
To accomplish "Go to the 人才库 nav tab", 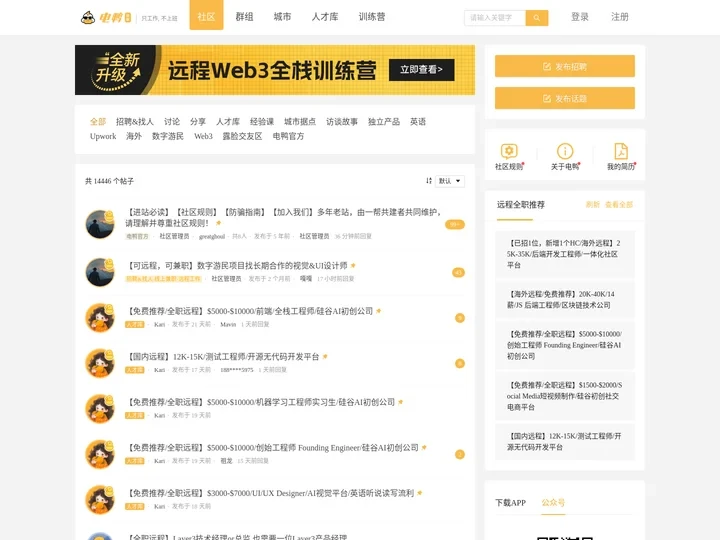I will tap(325, 17).
